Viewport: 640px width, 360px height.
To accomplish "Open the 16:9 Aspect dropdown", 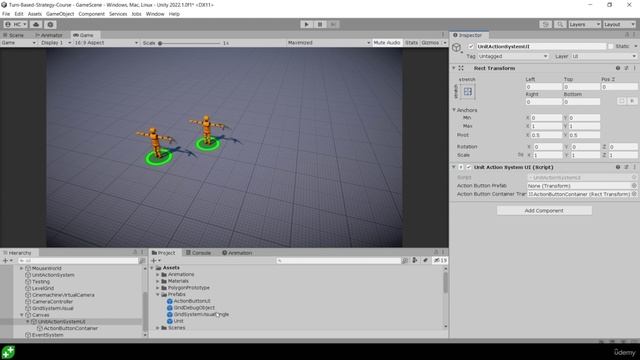I will (106, 43).
